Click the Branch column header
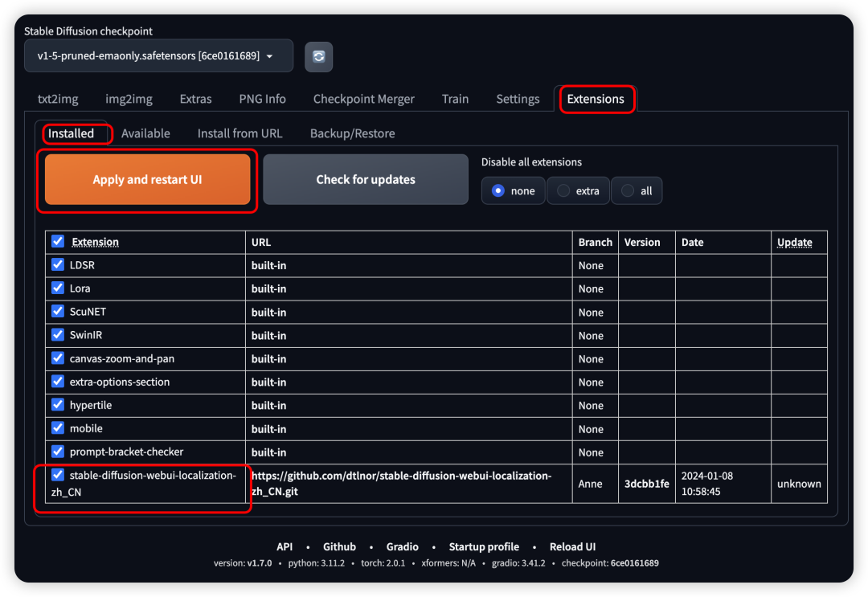 click(x=595, y=243)
